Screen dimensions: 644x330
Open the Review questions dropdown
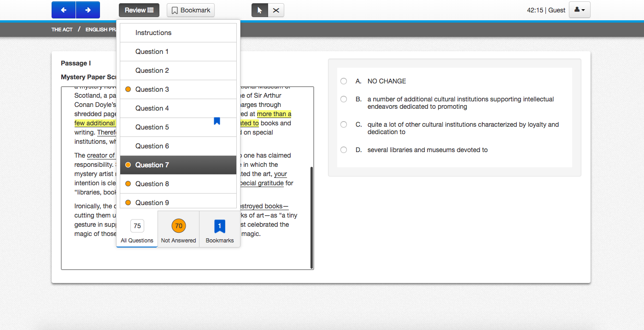139,10
